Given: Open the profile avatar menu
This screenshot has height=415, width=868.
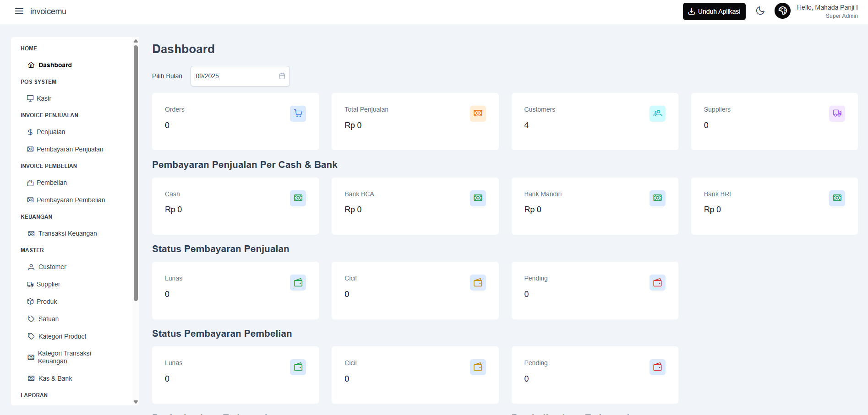Looking at the screenshot, I should tap(782, 11).
